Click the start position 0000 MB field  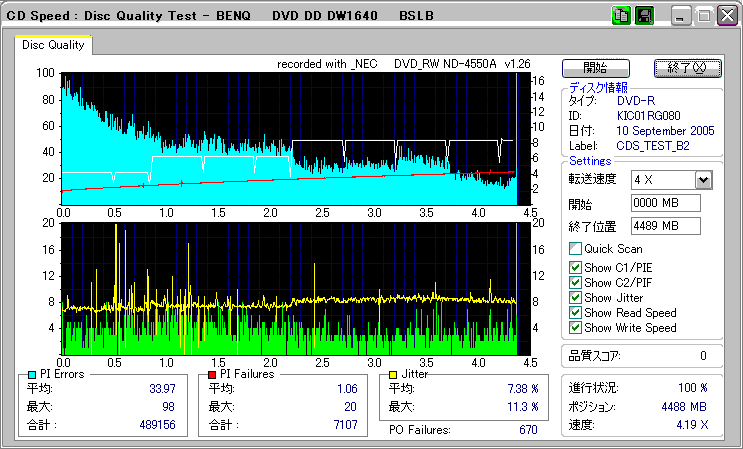click(x=666, y=203)
